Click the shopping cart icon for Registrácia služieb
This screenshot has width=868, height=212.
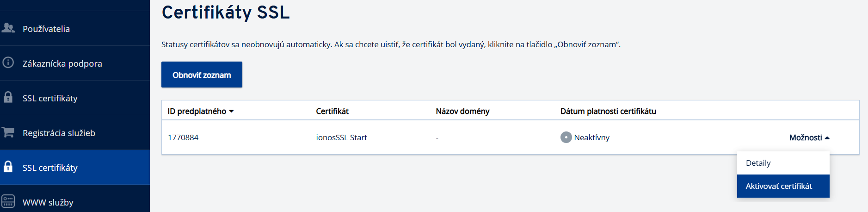[8, 132]
